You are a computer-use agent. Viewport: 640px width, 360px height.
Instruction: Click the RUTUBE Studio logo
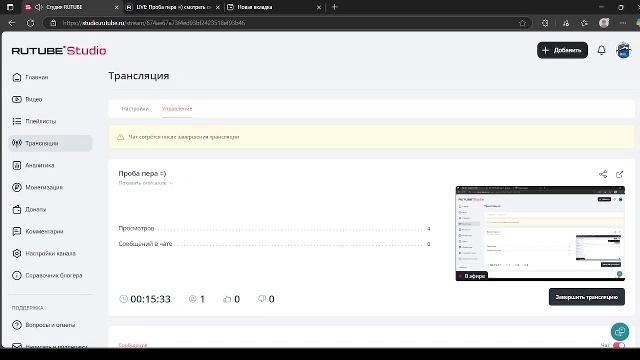tap(59, 51)
